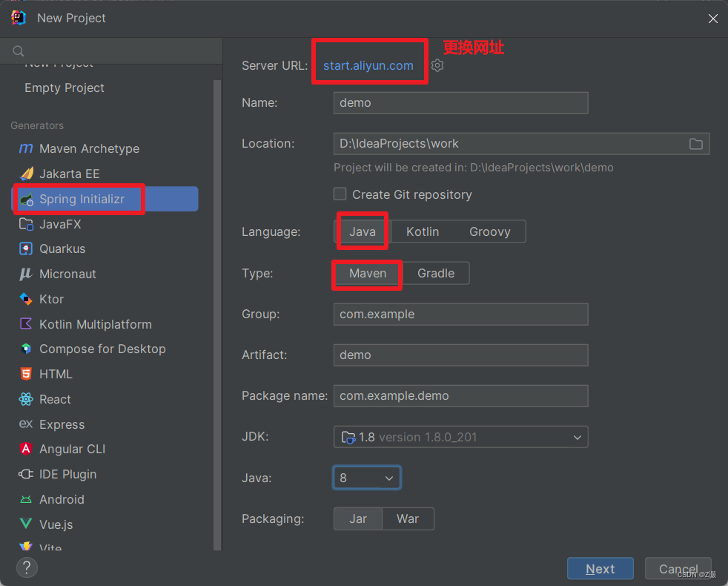728x586 pixels.
Task: Click the Express ex icon
Action: click(26, 424)
